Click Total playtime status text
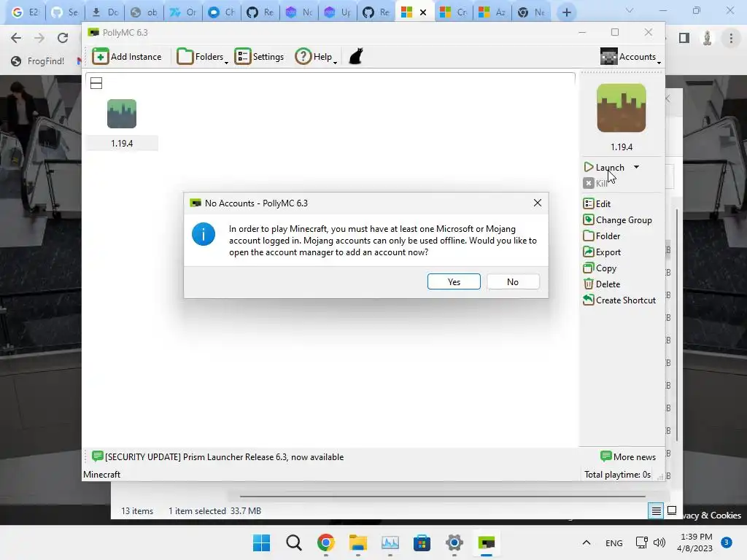Screen dimensions: 747x560 pyautogui.click(x=617, y=475)
